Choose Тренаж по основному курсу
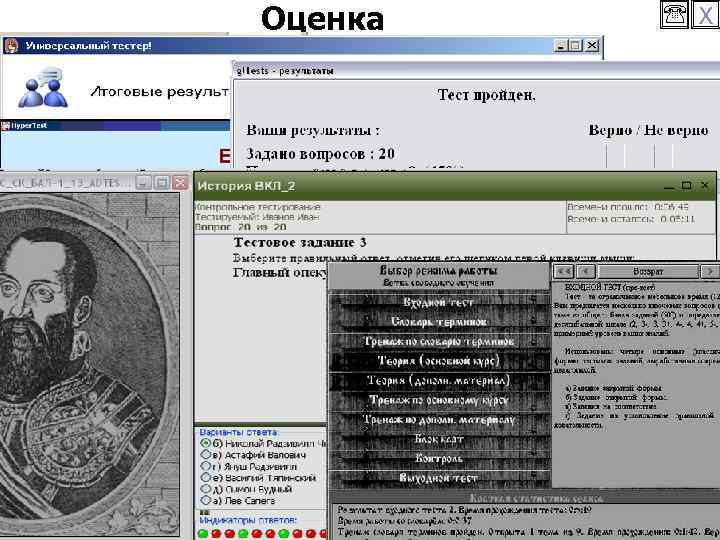Viewport: 720px width, 540px height. [439, 400]
